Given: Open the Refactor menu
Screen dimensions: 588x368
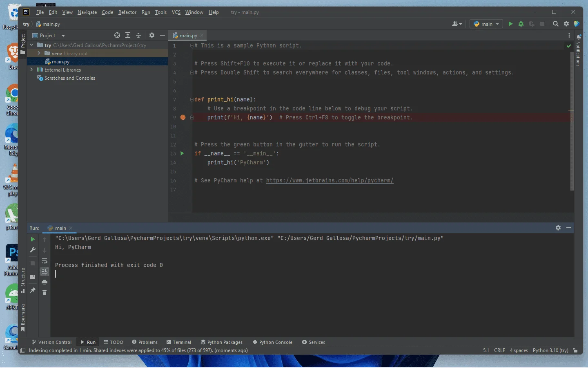Looking at the screenshot, I should (127, 12).
